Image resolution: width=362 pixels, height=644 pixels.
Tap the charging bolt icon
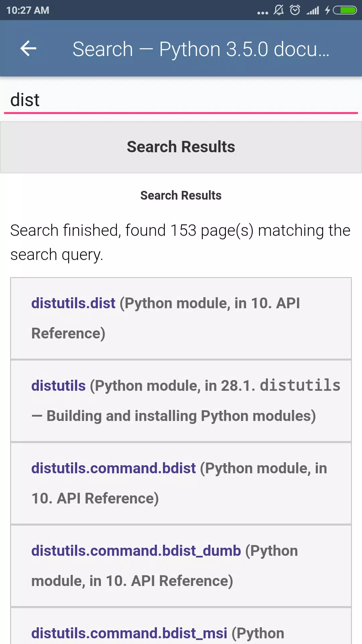(x=327, y=10)
